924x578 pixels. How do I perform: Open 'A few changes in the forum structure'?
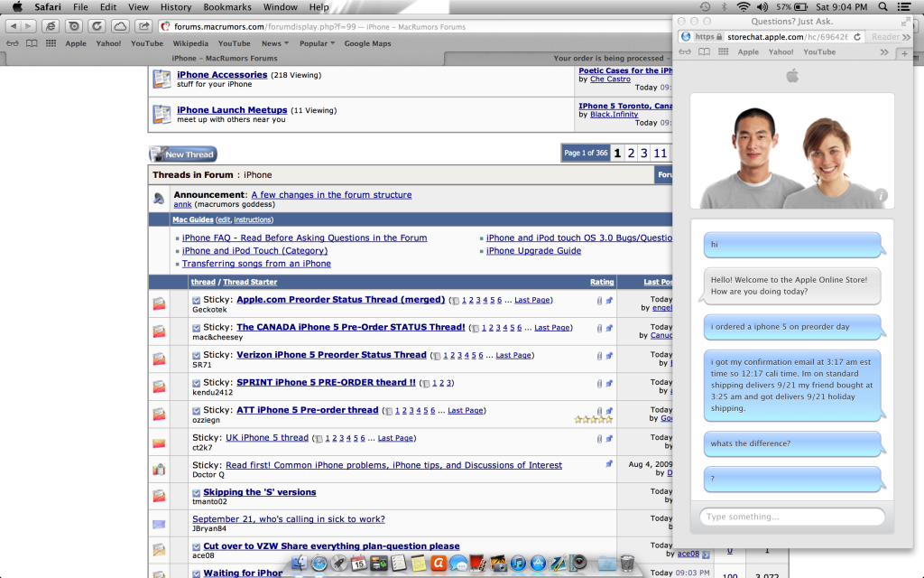point(331,195)
